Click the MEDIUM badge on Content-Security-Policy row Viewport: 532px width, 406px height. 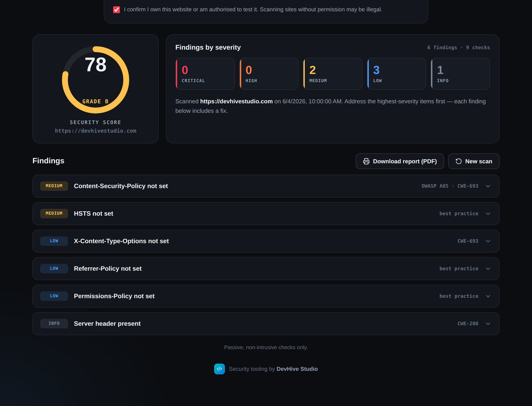[x=54, y=186]
